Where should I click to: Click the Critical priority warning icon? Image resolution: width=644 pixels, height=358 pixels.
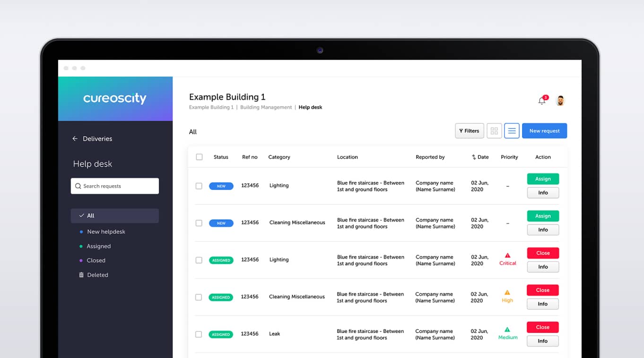(507, 256)
